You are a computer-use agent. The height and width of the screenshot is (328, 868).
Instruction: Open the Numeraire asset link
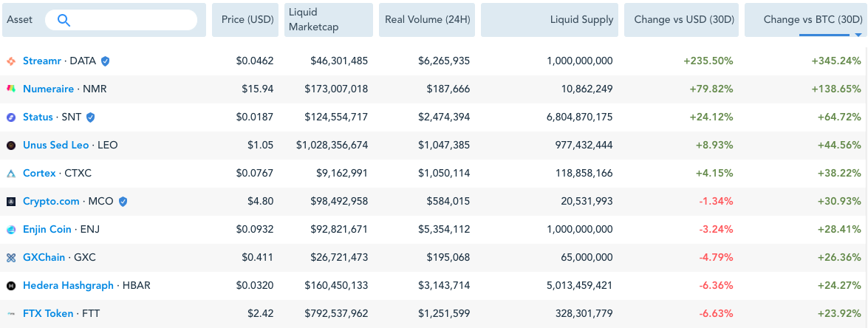click(48, 89)
